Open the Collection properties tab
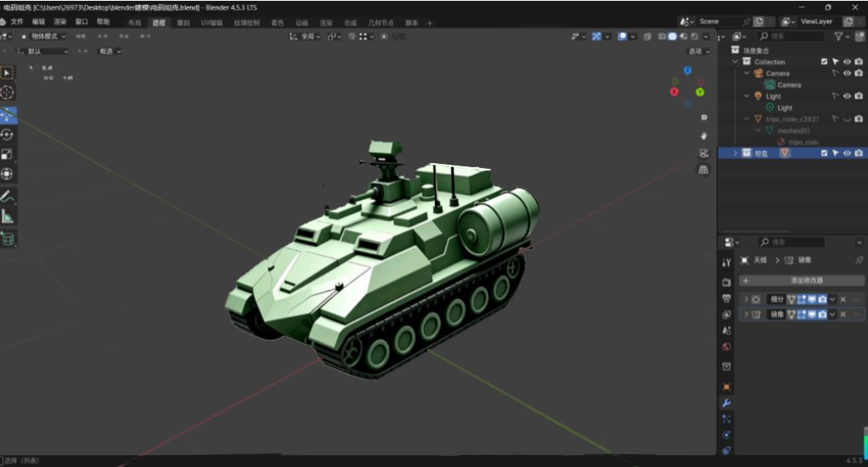The image size is (868, 467). tap(727, 367)
